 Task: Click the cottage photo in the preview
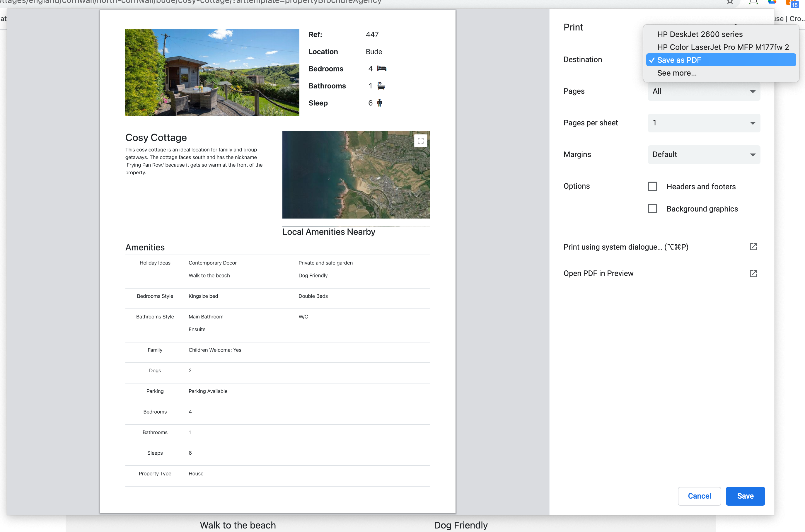point(212,73)
